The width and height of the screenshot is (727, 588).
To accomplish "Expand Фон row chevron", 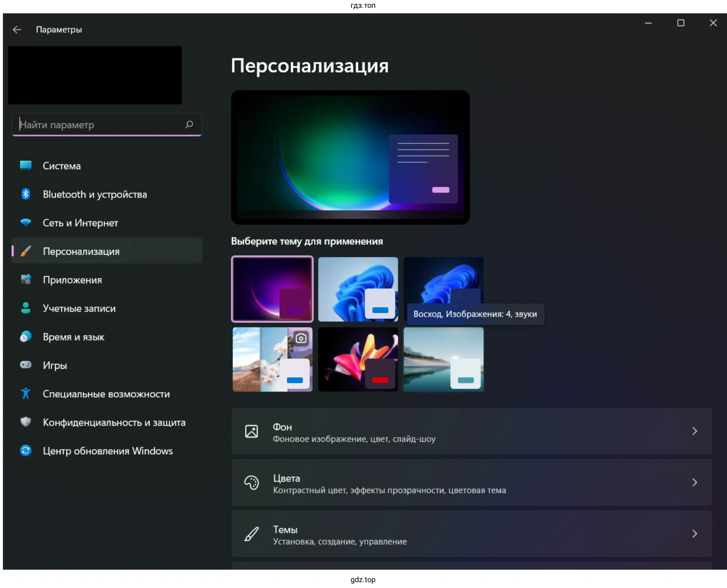I will click(x=694, y=431).
